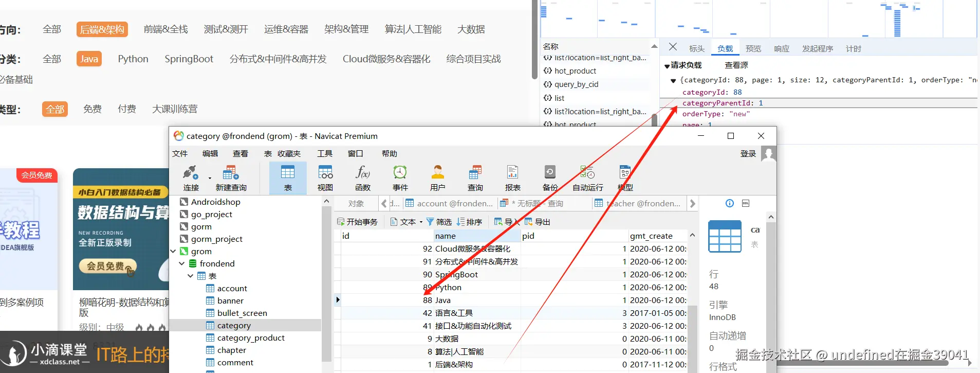Click the name column header
The height and width of the screenshot is (373, 980).
pyautogui.click(x=477, y=236)
